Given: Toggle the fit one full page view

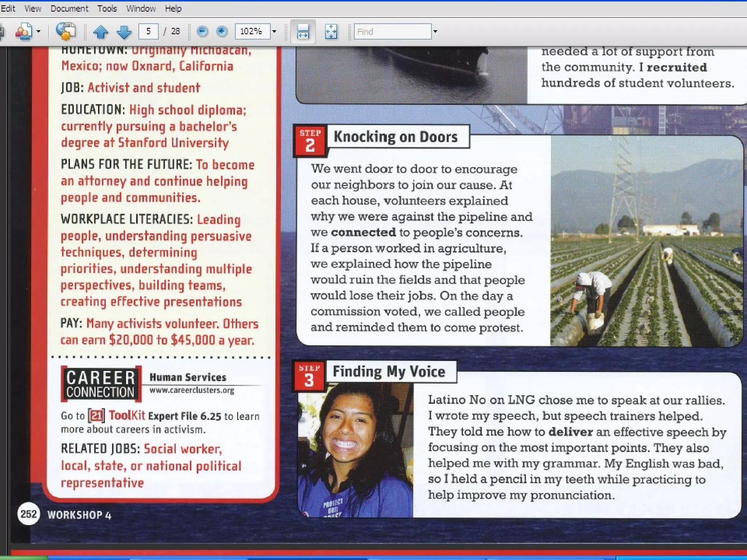Looking at the screenshot, I should [331, 32].
